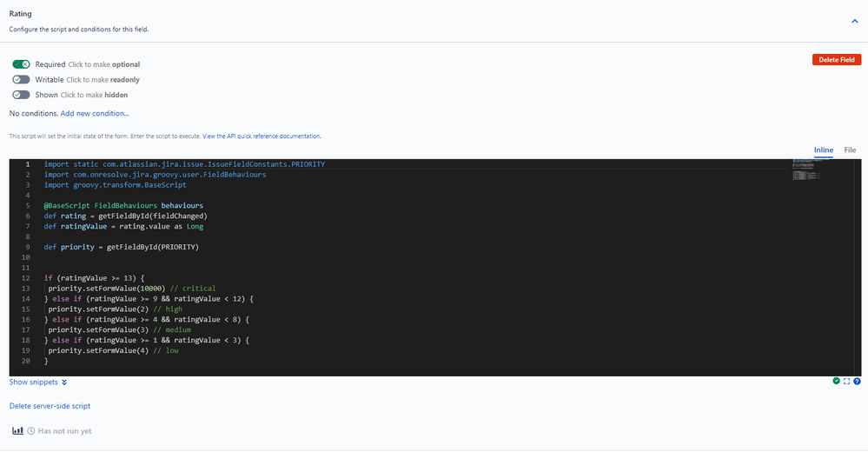Open the script performance bar chart icon
Image resolution: width=868 pixels, height=452 pixels.
(x=17, y=430)
